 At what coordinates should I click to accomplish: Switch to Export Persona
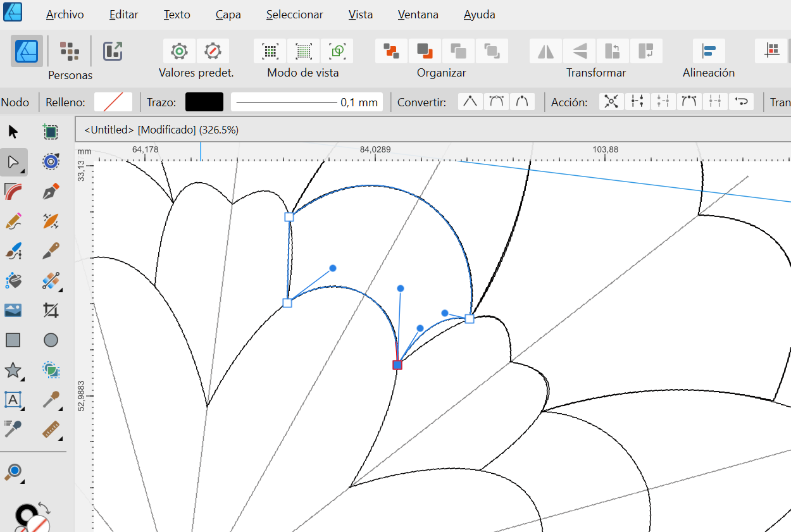113,51
